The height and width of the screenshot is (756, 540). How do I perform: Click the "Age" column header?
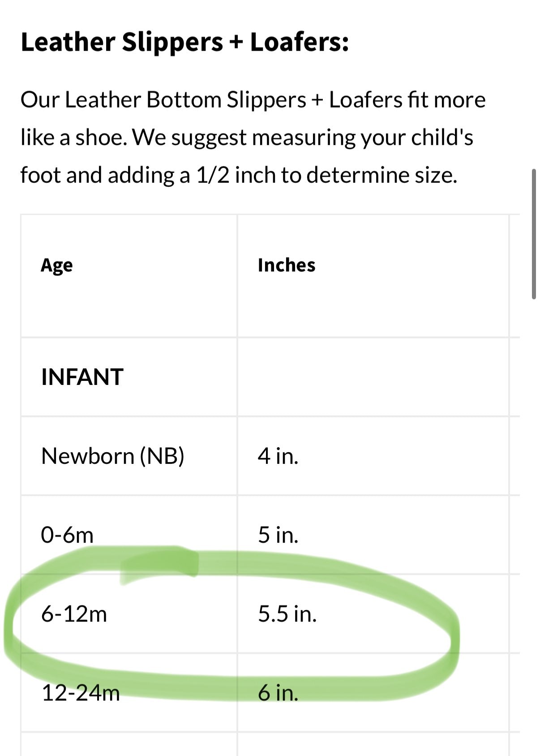[56, 265]
